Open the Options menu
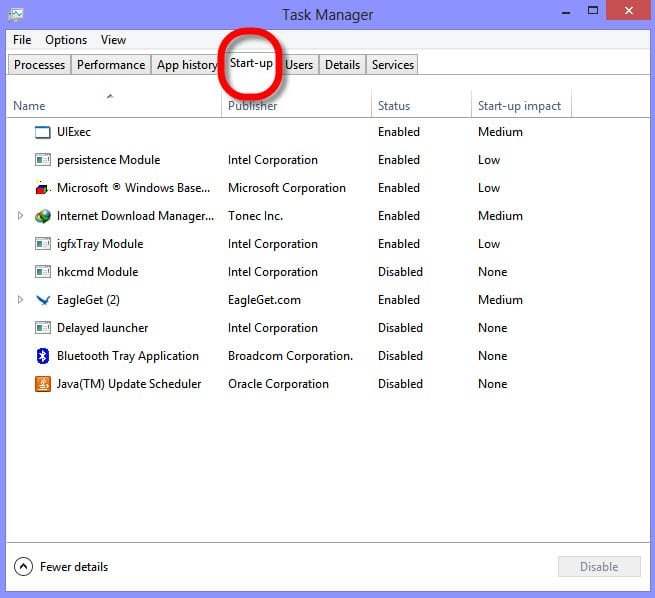This screenshot has height=598, width=655. [x=66, y=40]
